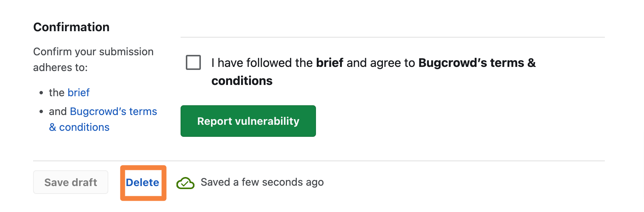Select the 'Saved a few seconds ago' status text
The height and width of the screenshot is (212, 644).
coord(262,182)
